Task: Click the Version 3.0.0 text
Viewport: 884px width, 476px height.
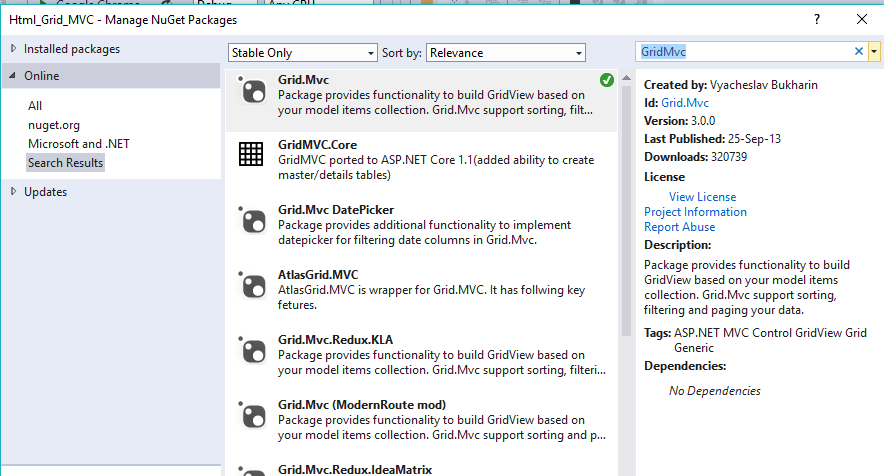Action: 679,121
